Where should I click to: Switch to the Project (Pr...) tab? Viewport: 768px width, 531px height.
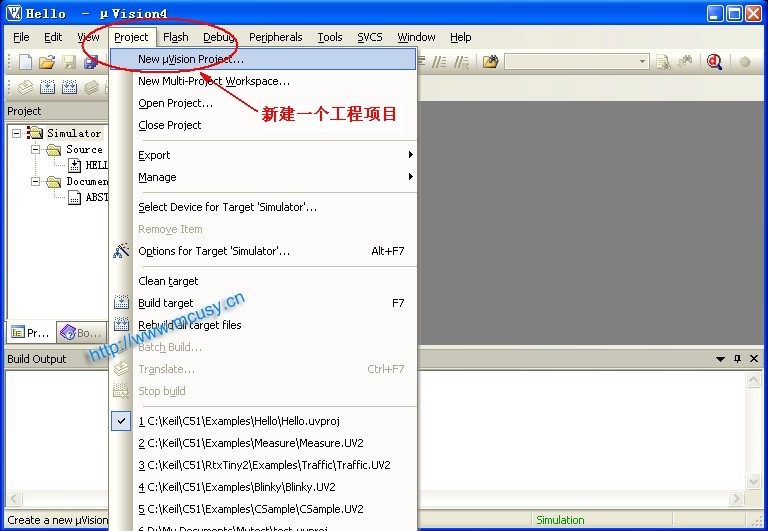[x=31, y=333]
